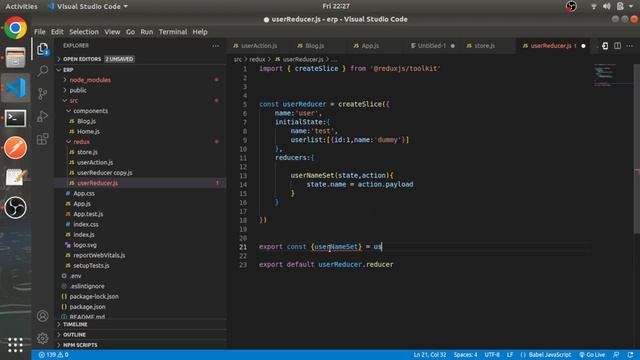Image resolution: width=640 pixels, height=360 pixels.
Task: Open the Go menu
Action: (x=130, y=32)
